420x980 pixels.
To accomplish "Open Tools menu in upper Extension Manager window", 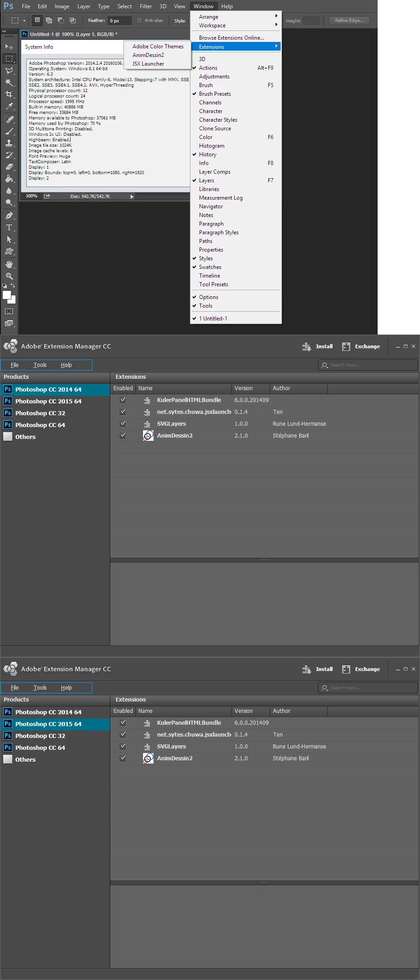I will 40,365.
